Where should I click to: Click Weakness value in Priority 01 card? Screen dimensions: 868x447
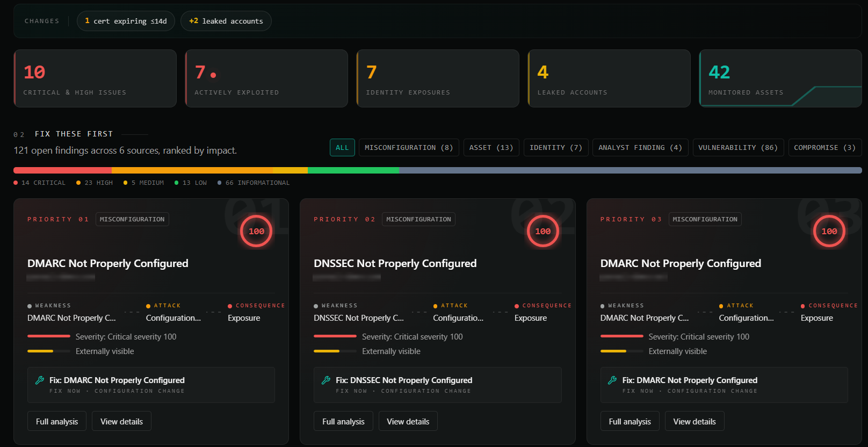71,318
